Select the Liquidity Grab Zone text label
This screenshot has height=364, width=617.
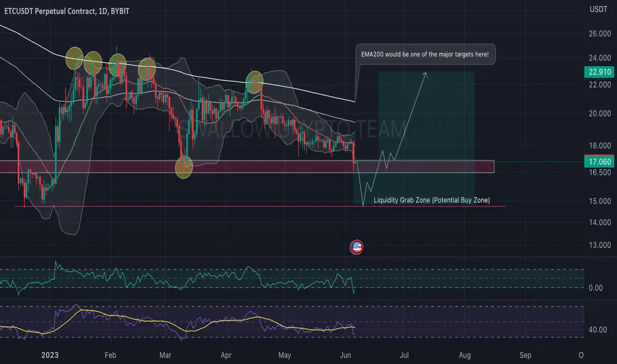pyautogui.click(x=432, y=200)
